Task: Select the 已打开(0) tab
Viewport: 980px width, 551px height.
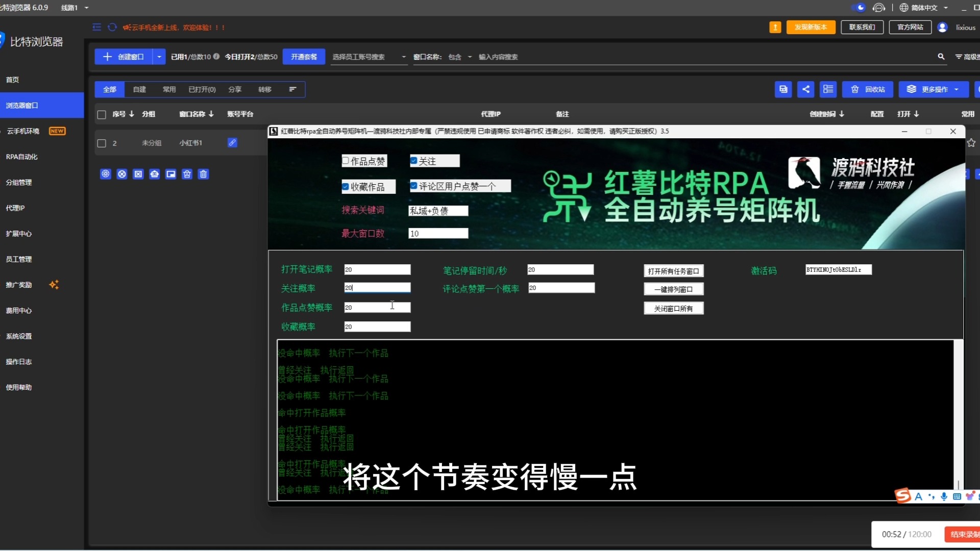Action: click(x=202, y=89)
